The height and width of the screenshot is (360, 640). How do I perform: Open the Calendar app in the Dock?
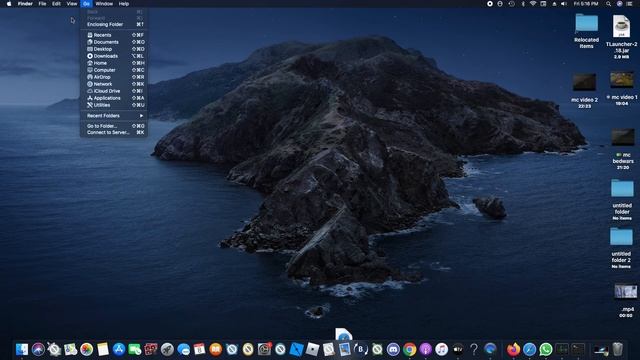(199, 349)
